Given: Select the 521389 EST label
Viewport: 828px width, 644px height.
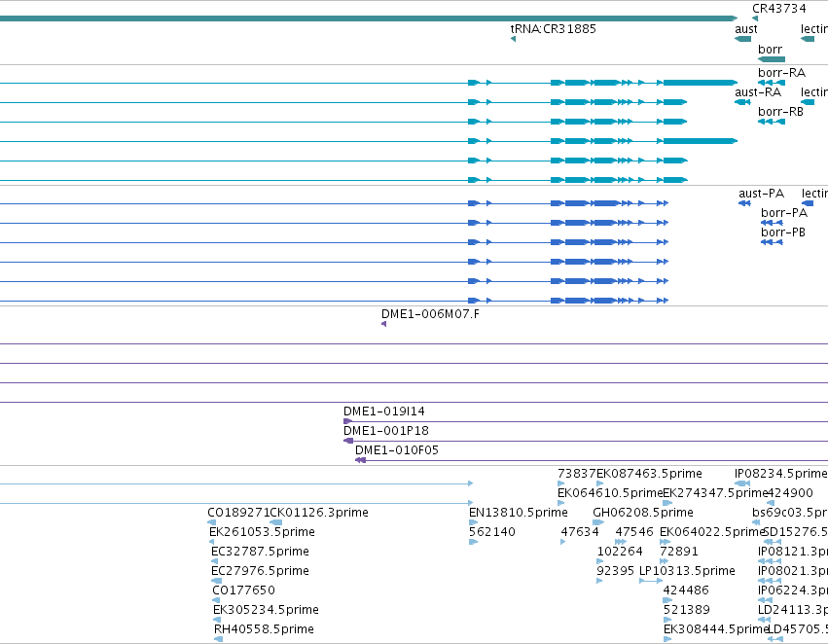Looking at the screenshot, I should (687, 610).
